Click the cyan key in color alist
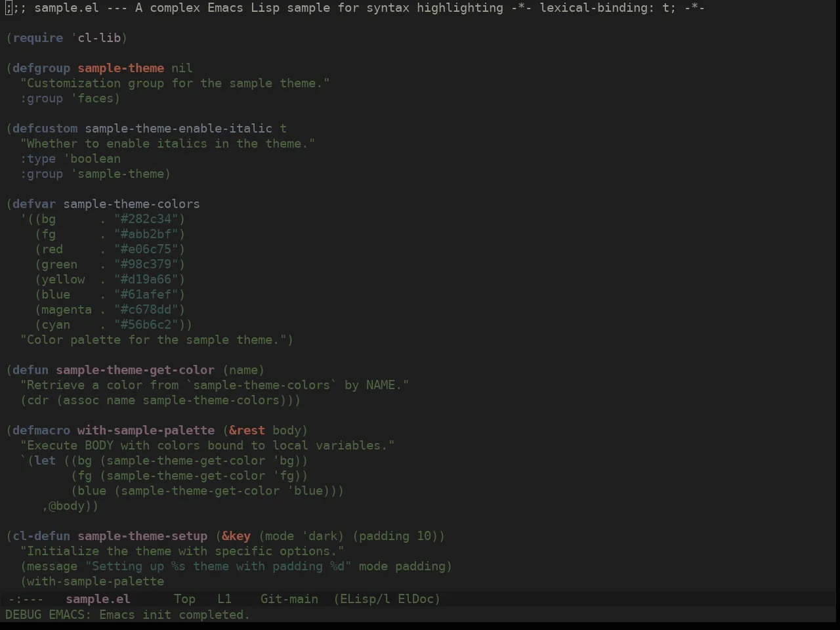840x630 pixels. [x=56, y=325]
